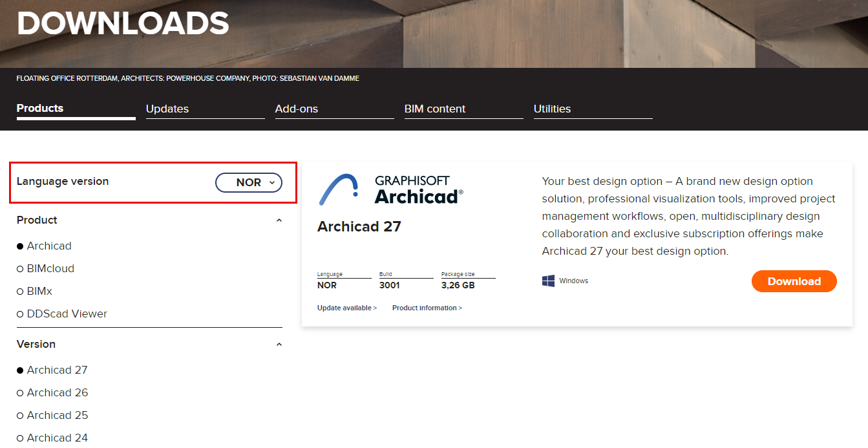Select the Archicad product filter

coord(44,246)
